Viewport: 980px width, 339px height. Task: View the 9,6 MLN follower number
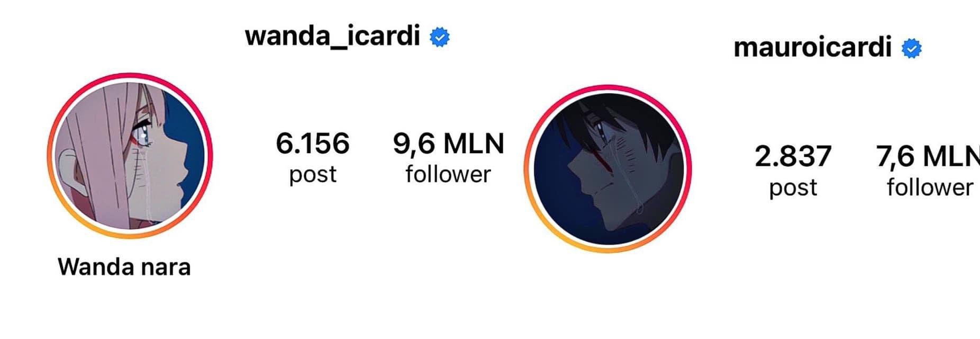pos(449,144)
